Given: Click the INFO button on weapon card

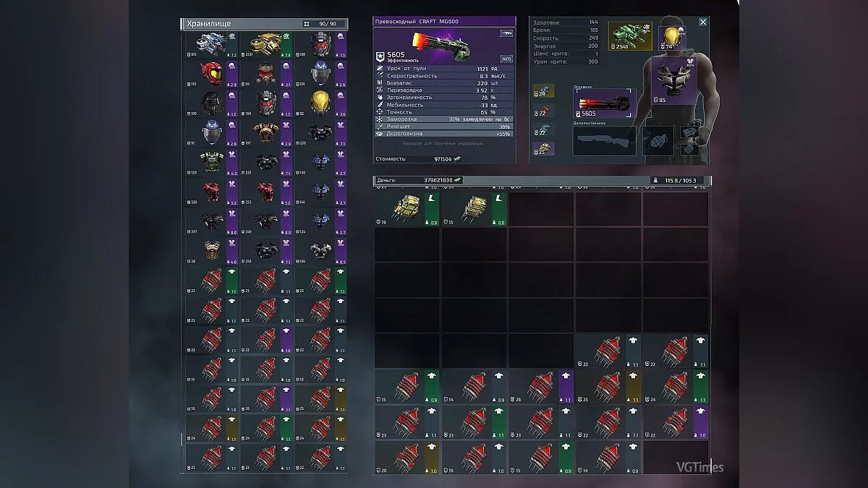Looking at the screenshot, I should [x=506, y=59].
